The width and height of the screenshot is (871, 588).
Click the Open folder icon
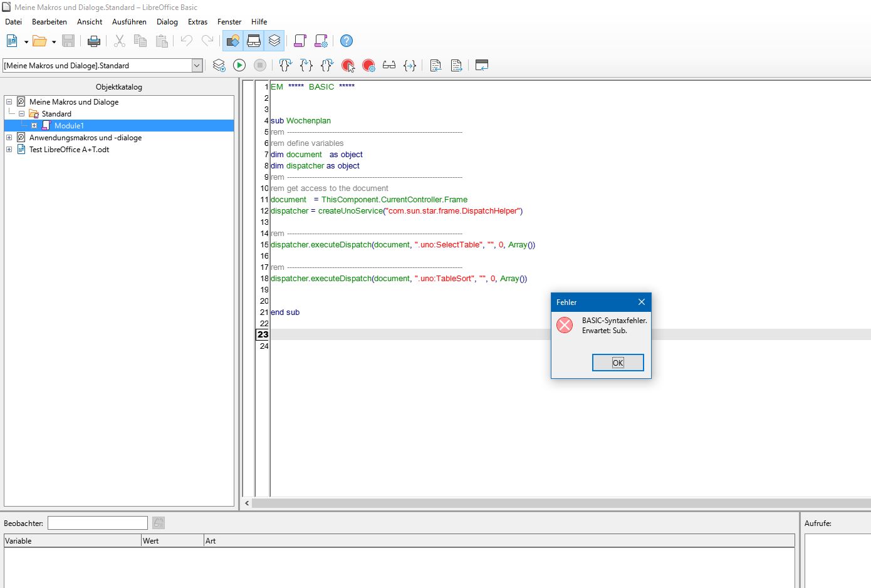pos(39,41)
